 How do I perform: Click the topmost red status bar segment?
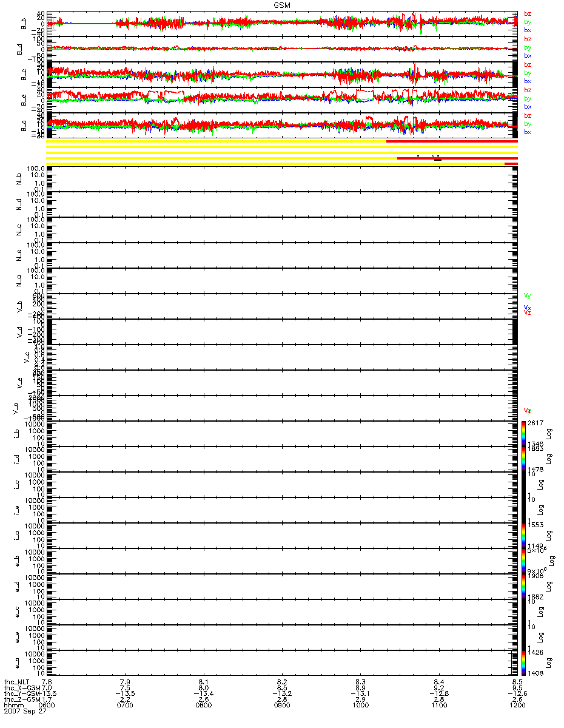452,141
